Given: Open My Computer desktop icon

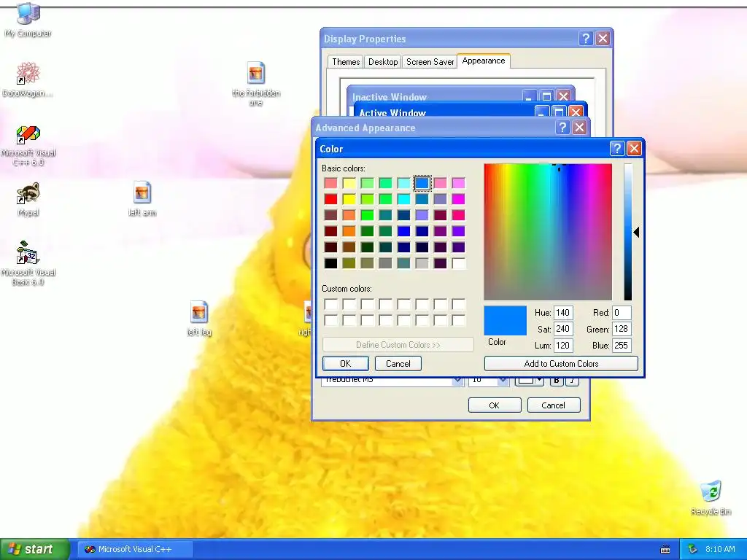Looking at the screenshot, I should tap(28, 20).
